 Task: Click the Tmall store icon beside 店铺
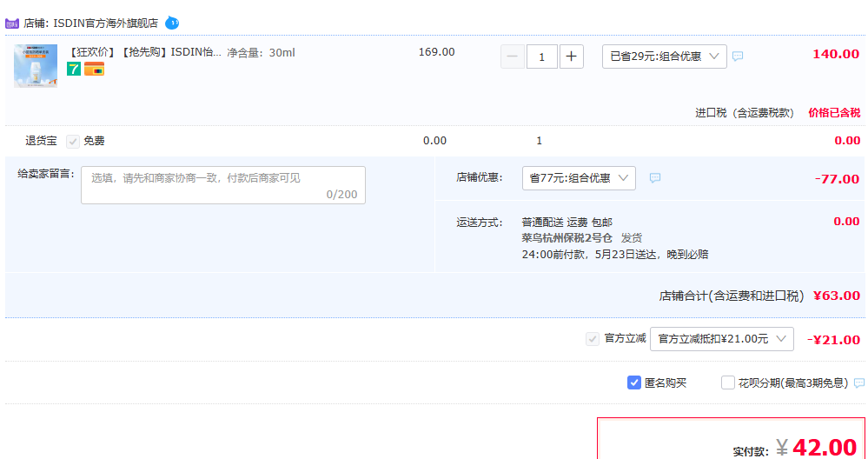tap(11, 23)
